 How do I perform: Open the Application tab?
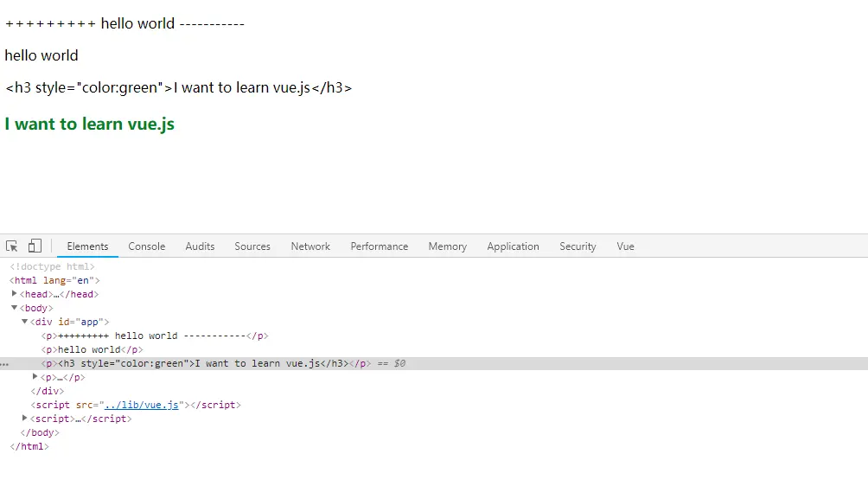[514, 246]
